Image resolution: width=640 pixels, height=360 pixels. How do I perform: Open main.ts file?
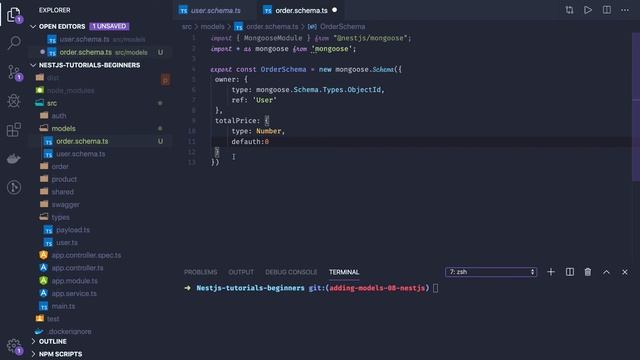100,306
